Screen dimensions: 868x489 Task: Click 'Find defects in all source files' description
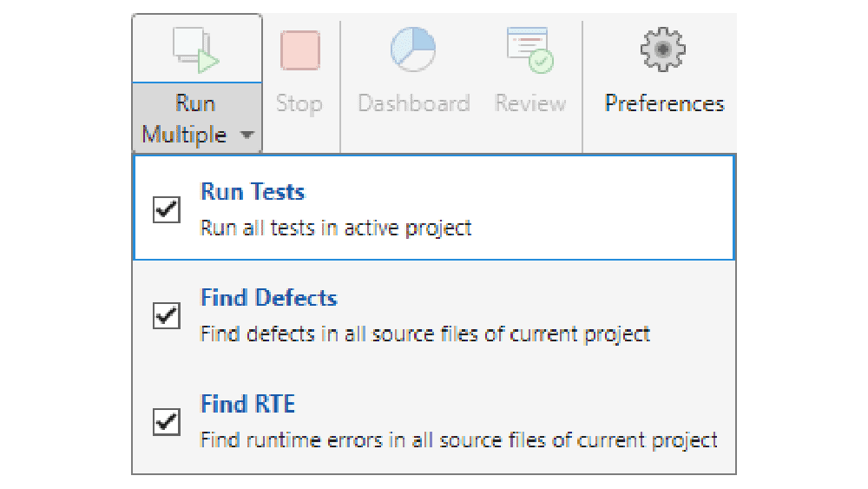[x=425, y=334]
